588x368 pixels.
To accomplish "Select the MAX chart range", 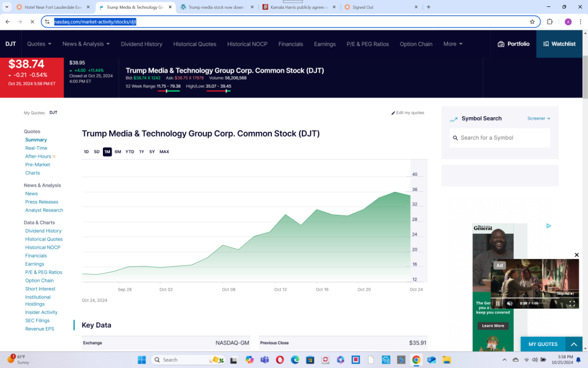I will [164, 152].
